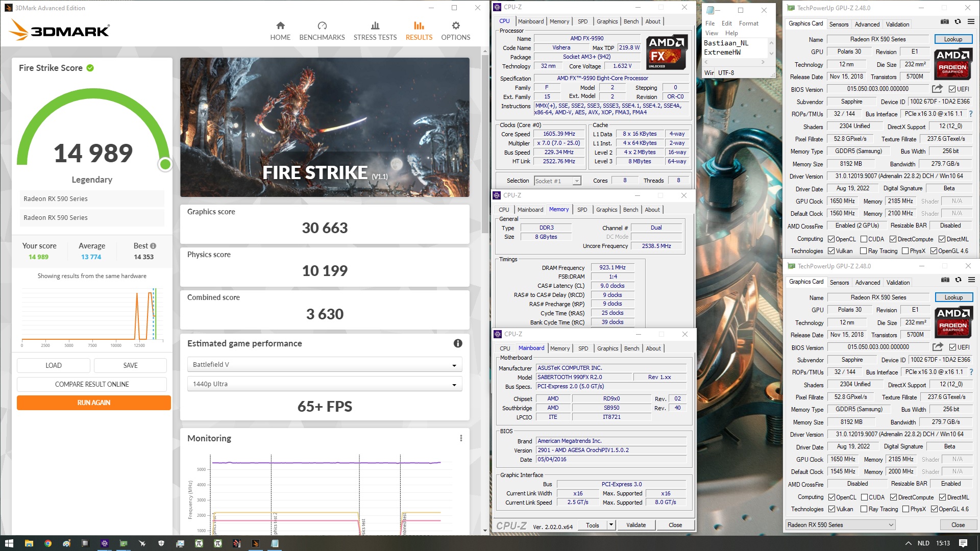The width and height of the screenshot is (980, 551).
Task: Open the Tools dropdown arrow in CPU-Z
Action: (x=611, y=525)
